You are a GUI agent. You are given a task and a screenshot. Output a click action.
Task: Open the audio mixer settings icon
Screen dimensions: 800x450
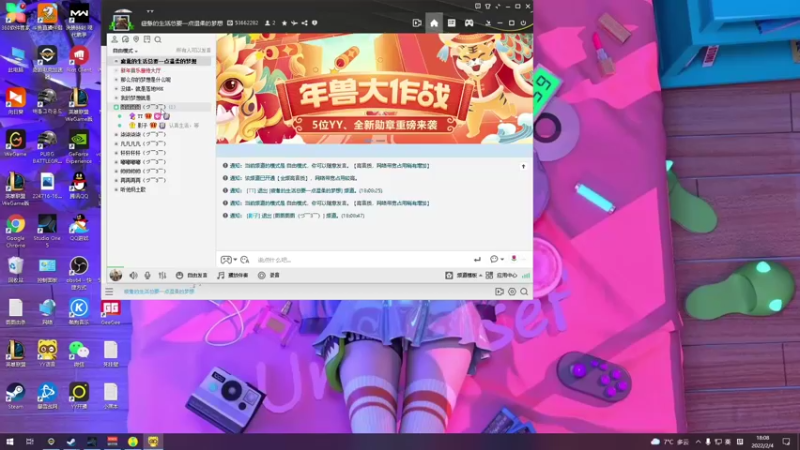162,276
